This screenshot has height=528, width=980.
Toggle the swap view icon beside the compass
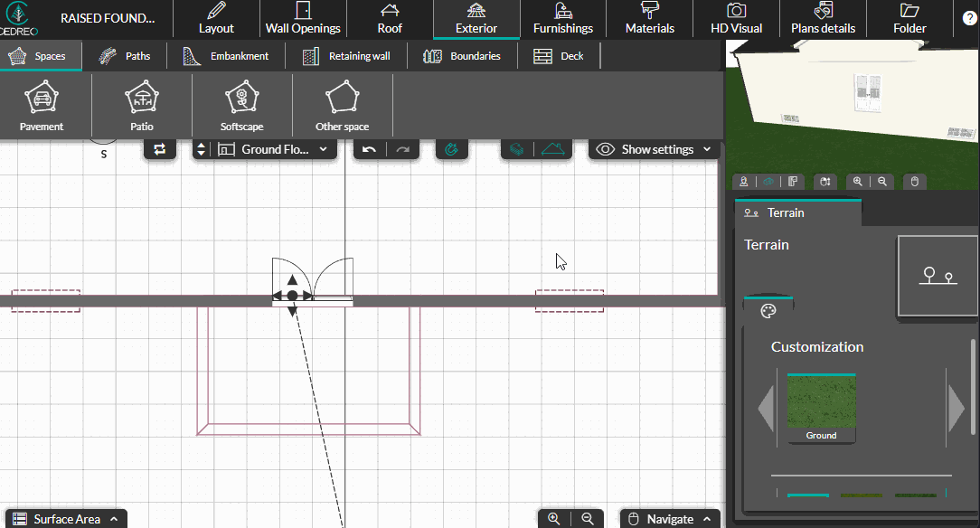[159, 149]
